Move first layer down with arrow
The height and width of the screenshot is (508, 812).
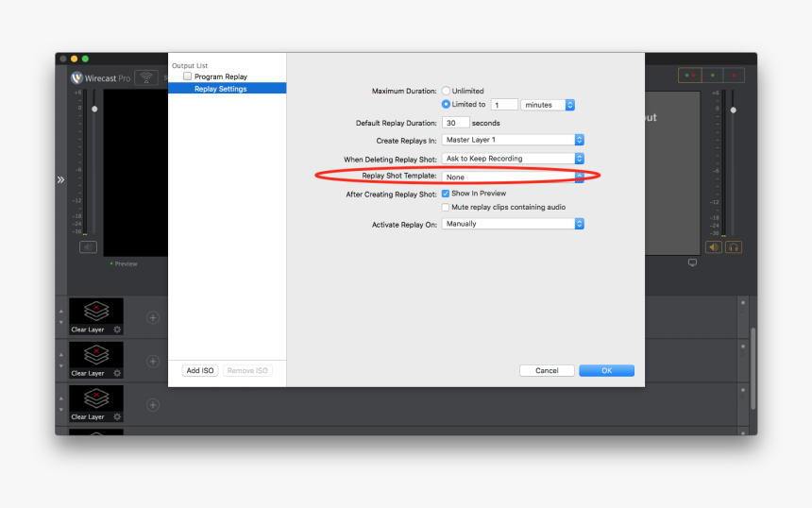pyautogui.click(x=61, y=322)
